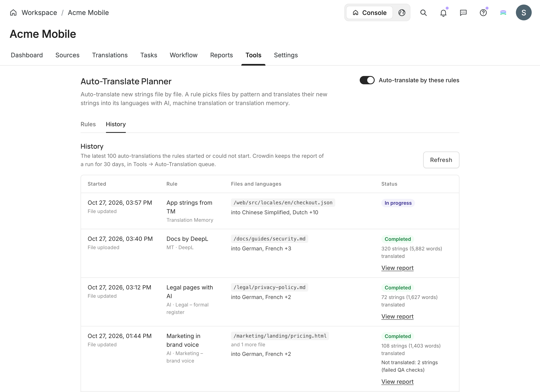Click the 'App strings from TM' rule name

tap(189, 207)
